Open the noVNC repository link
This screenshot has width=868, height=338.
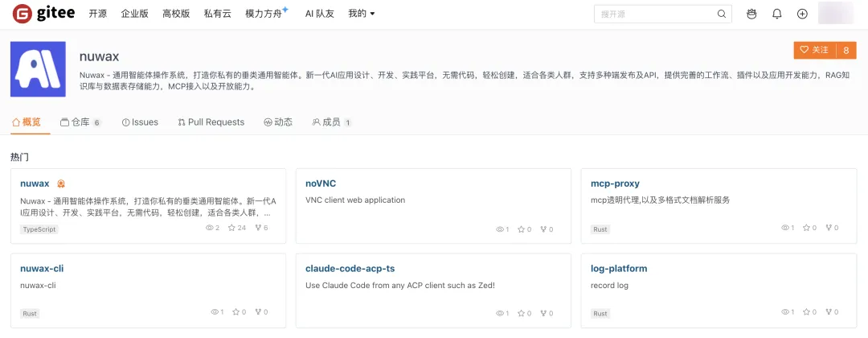coord(321,183)
